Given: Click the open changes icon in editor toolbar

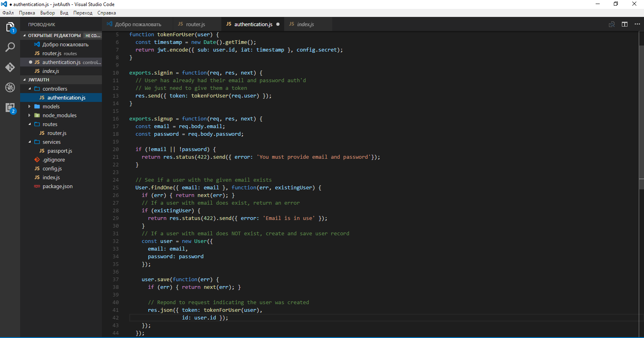Looking at the screenshot, I should tap(612, 24).
